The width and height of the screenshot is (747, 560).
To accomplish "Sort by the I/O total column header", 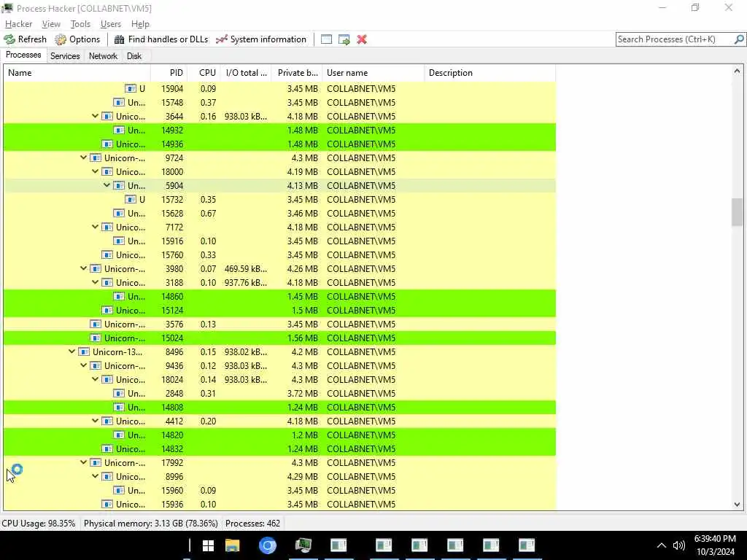I will (246, 73).
